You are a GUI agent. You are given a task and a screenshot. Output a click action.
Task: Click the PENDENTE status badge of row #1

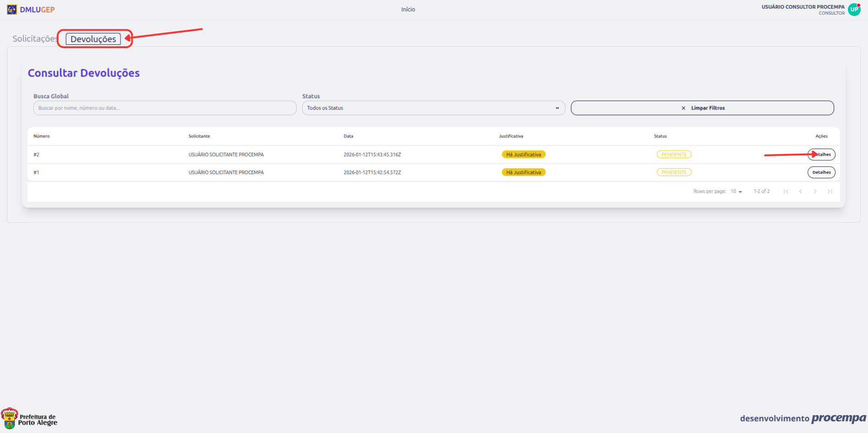(x=674, y=172)
